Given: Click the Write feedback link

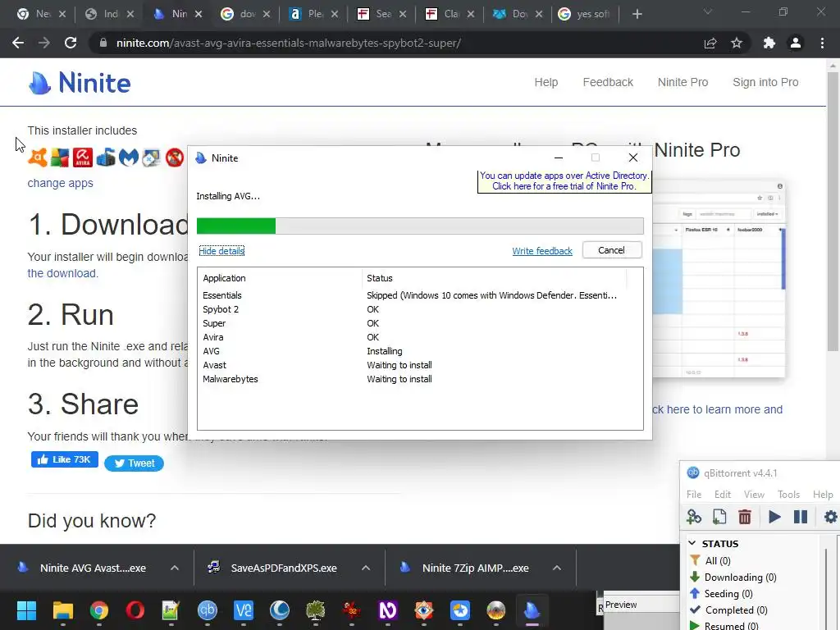Looking at the screenshot, I should (x=542, y=251).
